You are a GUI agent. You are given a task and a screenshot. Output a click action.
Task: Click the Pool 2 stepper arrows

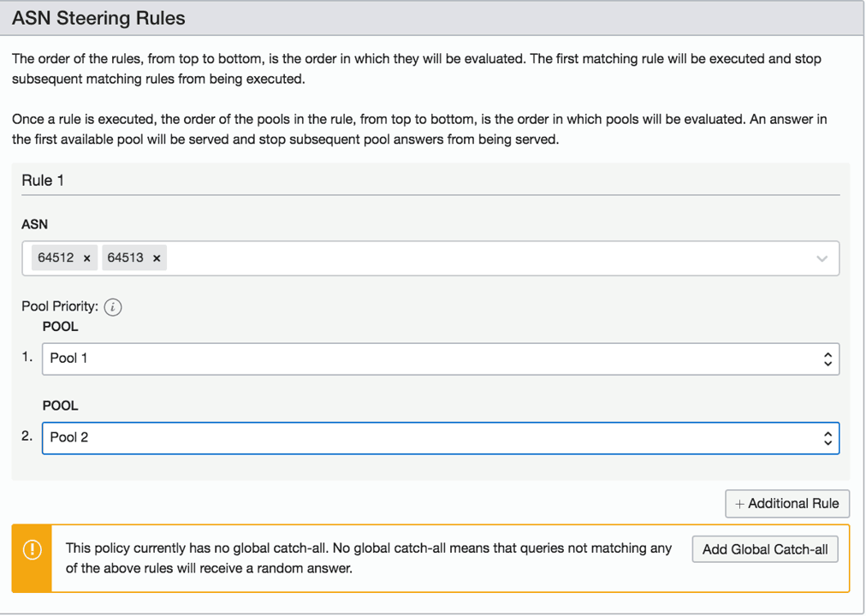827,437
